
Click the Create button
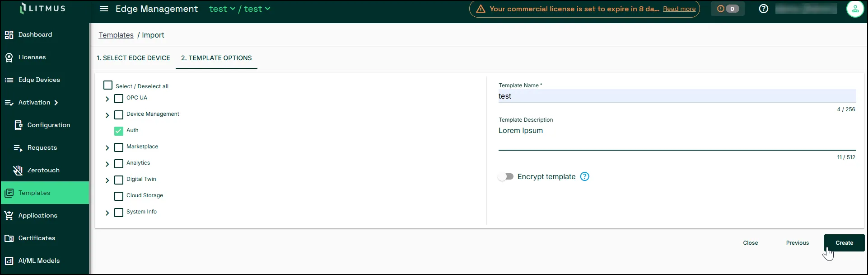(x=844, y=243)
